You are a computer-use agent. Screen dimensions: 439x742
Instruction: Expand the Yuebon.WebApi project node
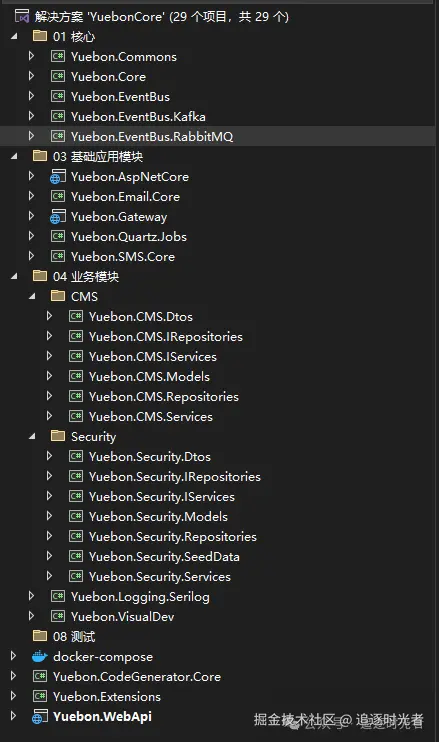coord(13,716)
